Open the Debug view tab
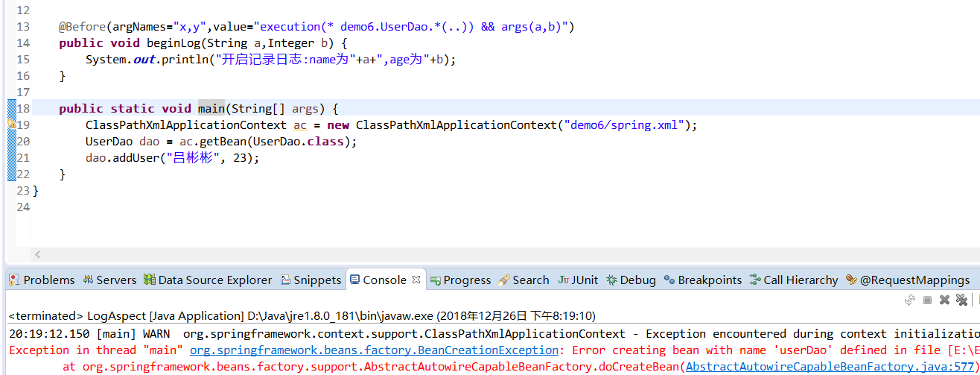980x375 pixels. point(631,280)
